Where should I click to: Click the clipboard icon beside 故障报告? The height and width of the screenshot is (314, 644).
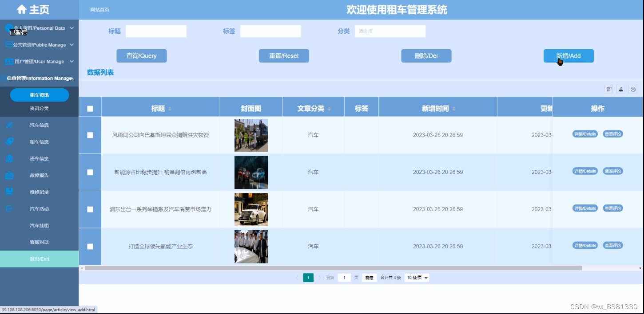(9, 175)
